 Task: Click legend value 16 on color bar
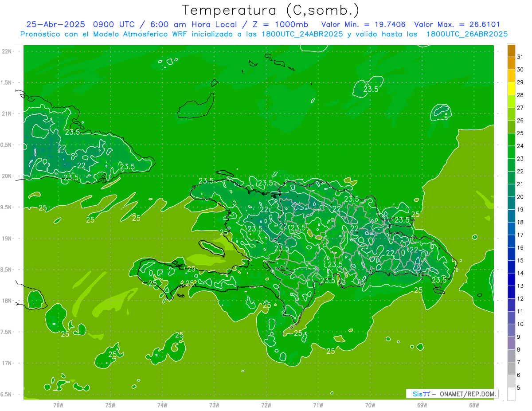[x=520, y=248]
